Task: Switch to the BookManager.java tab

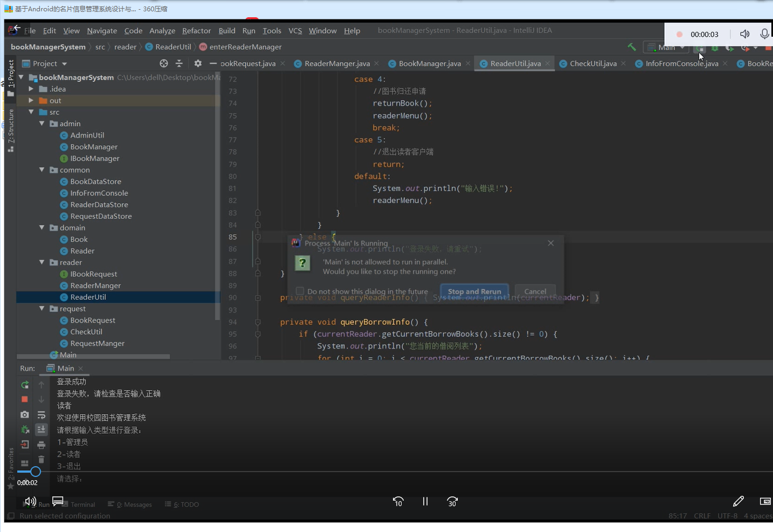Action: pyautogui.click(x=429, y=64)
